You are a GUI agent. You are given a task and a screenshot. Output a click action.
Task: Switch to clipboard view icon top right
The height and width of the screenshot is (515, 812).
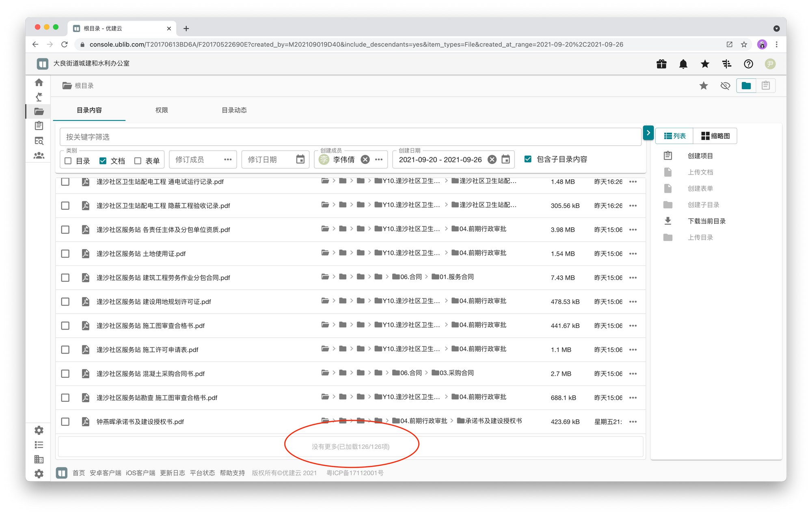(x=765, y=86)
